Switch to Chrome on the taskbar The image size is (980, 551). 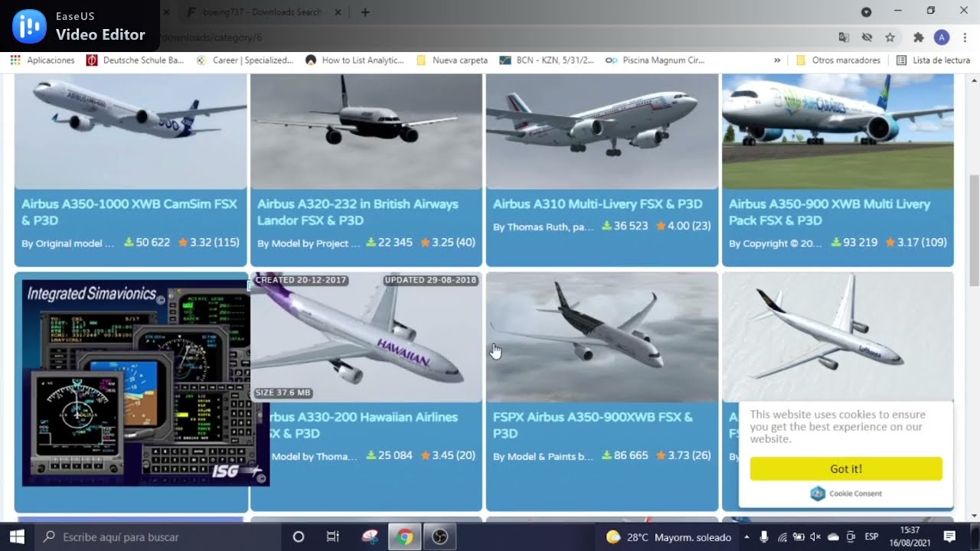(405, 537)
